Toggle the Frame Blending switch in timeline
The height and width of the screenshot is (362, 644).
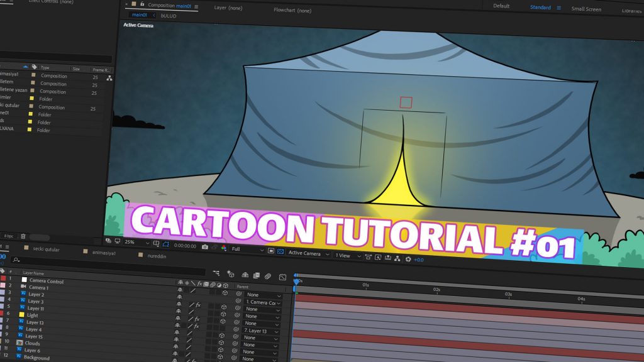coord(257,275)
